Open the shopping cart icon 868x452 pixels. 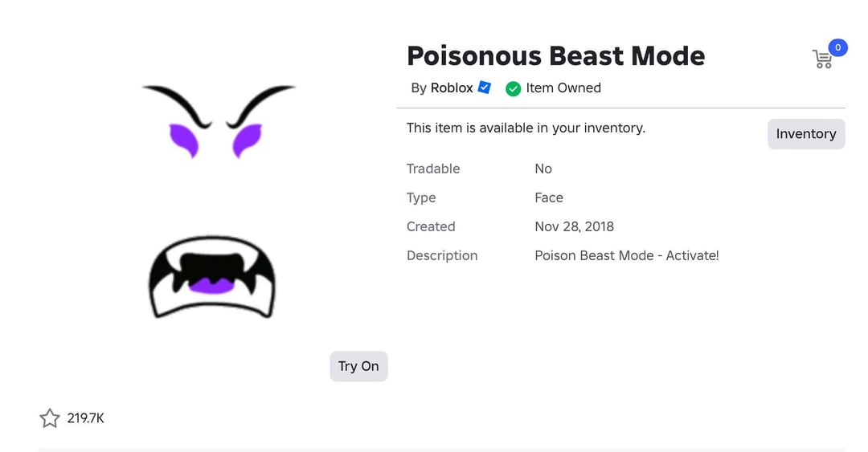(x=821, y=59)
